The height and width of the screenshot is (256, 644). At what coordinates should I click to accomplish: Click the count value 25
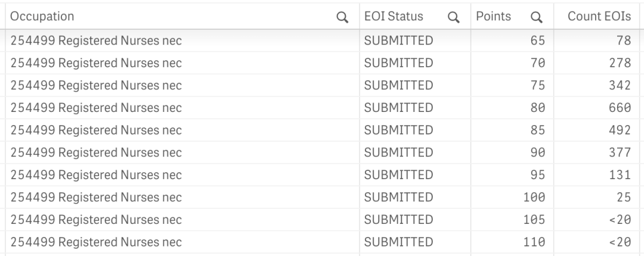pos(624,197)
